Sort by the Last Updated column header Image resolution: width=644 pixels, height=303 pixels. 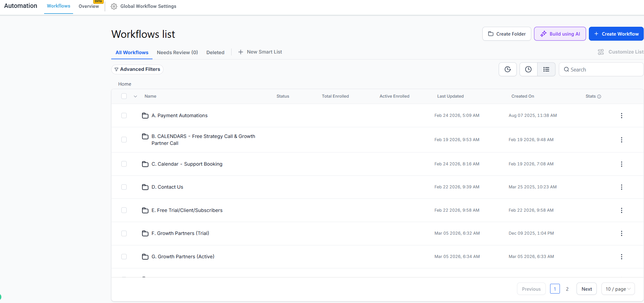(x=450, y=96)
